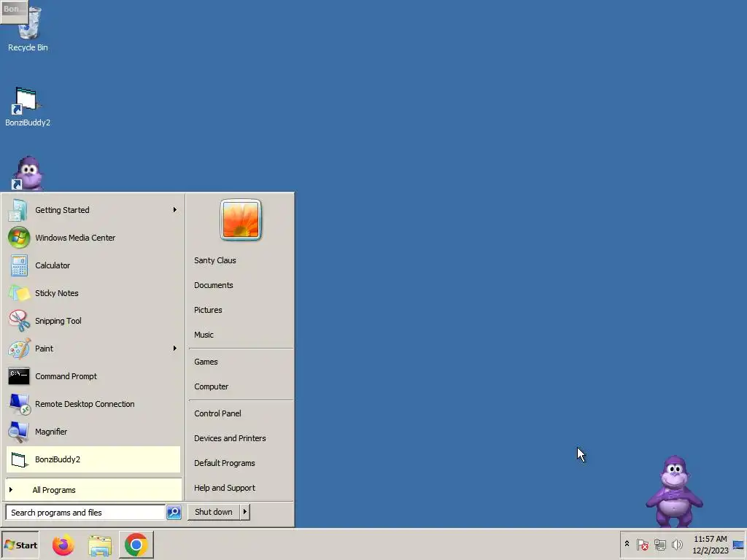Click the Snipping Tool scissors icon
Image resolution: width=747 pixels, height=560 pixels.
point(18,321)
